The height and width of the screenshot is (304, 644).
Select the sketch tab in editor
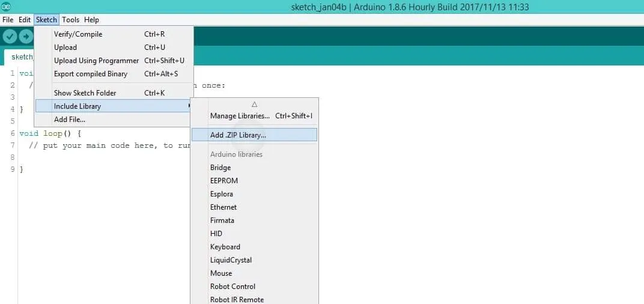[20, 57]
